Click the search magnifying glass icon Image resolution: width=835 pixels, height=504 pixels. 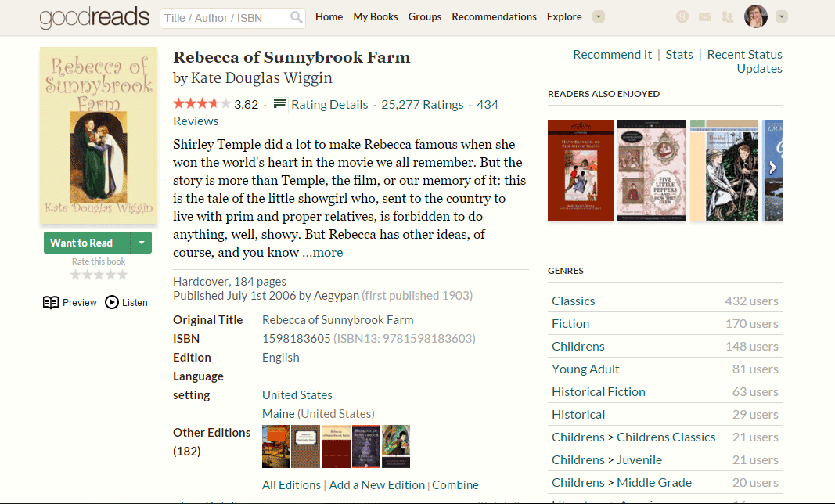click(x=296, y=16)
